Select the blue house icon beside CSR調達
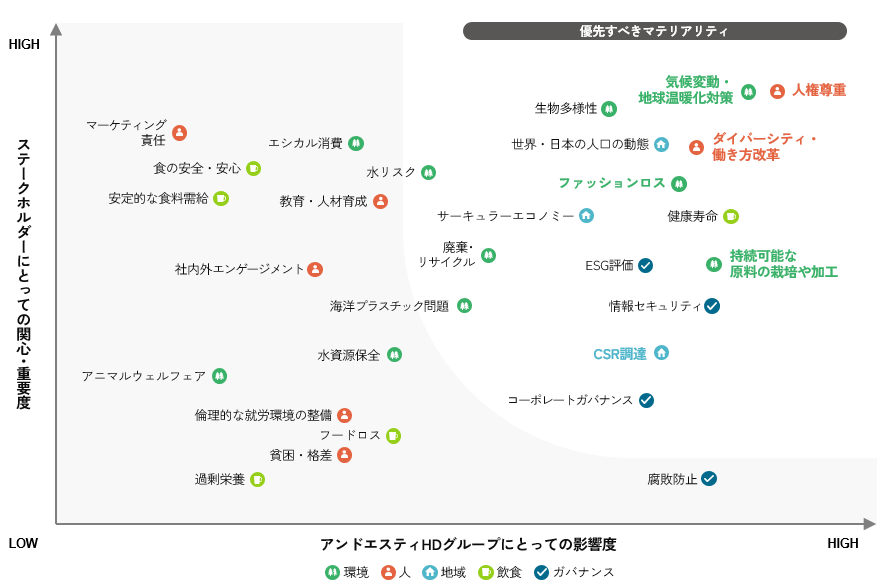Image resolution: width=889 pixels, height=588 pixels. (x=661, y=353)
